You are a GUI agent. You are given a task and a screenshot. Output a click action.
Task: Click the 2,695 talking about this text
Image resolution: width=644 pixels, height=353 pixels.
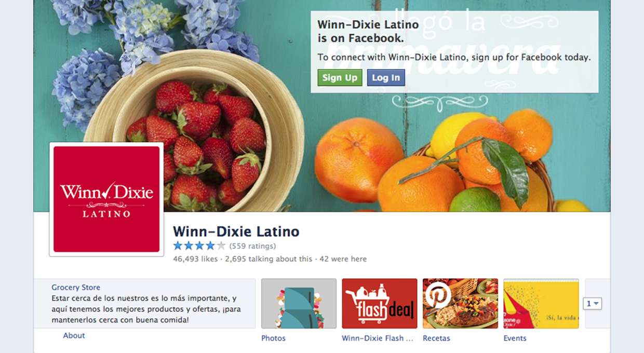269,259
